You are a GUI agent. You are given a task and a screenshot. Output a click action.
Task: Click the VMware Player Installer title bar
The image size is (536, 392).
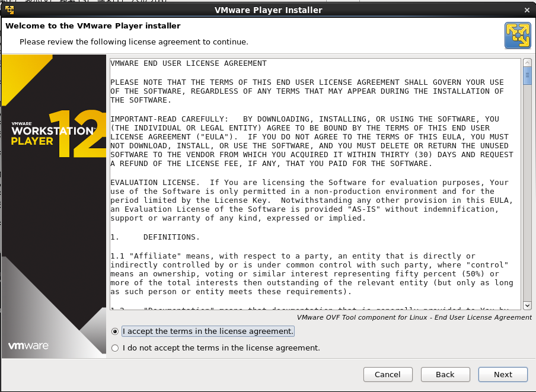point(268,10)
